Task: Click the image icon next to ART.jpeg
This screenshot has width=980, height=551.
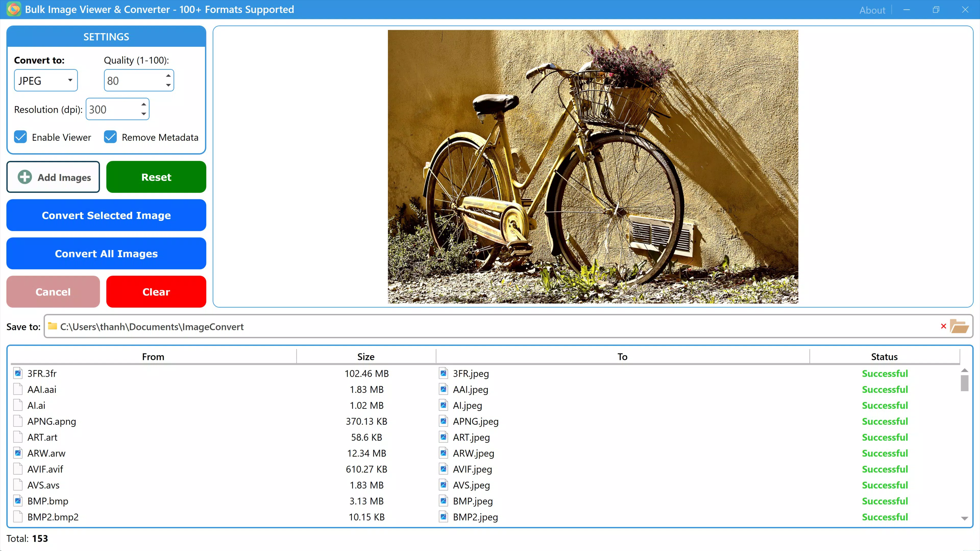Action: click(444, 437)
